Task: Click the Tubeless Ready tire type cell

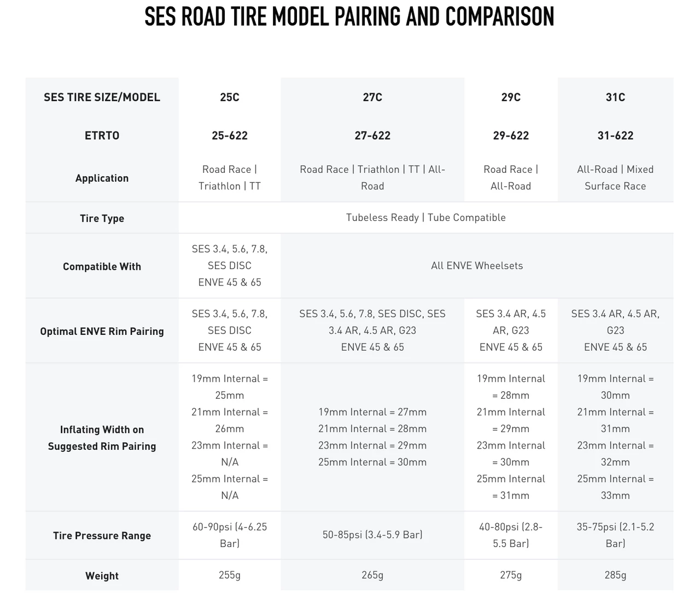Action: [425, 218]
